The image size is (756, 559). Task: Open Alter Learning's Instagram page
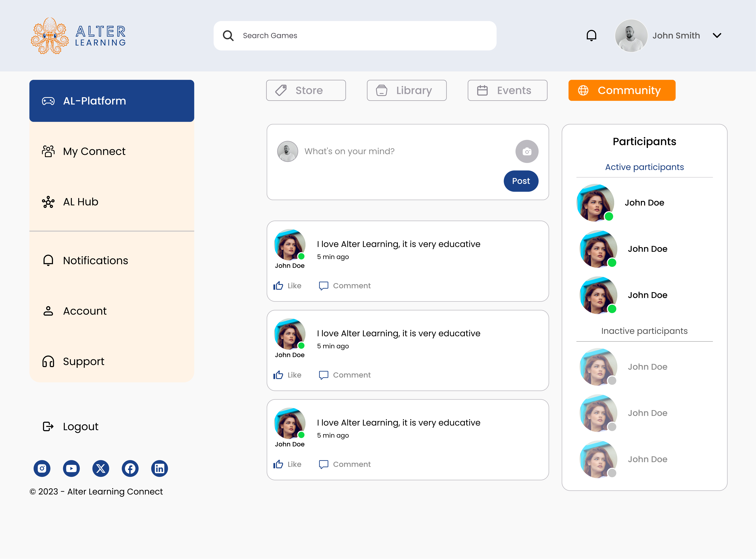tap(42, 468)
